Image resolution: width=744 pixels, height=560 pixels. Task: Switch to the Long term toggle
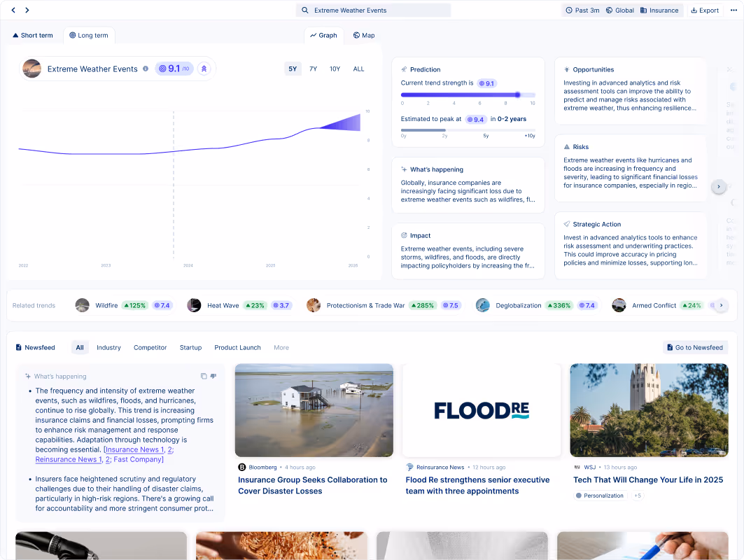coord(89,34)
